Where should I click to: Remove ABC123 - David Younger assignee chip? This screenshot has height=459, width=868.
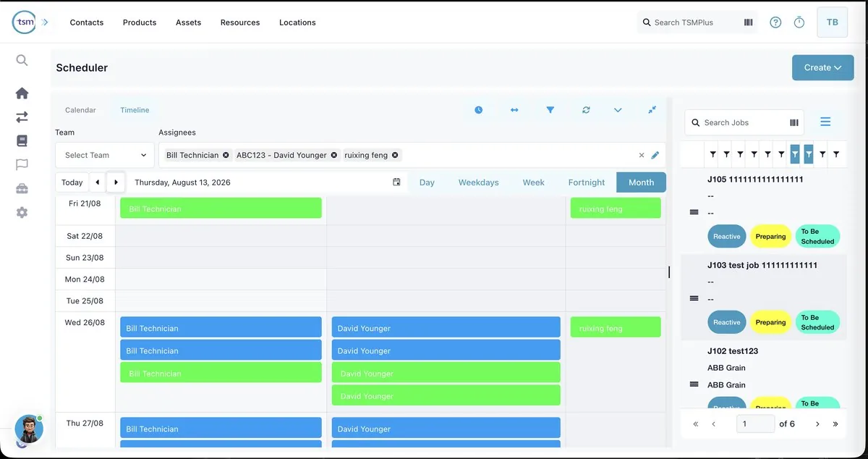tap(334, 155)
